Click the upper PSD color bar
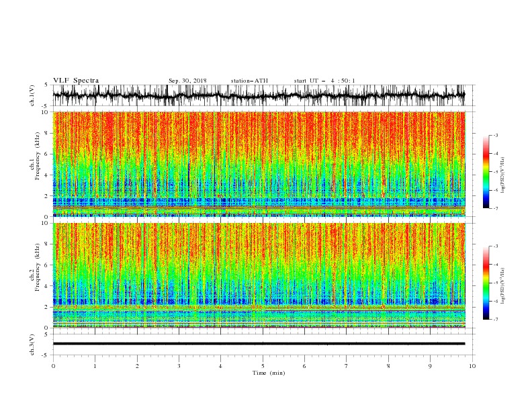Viewport: 532px width, 411px height. point(486,172)
